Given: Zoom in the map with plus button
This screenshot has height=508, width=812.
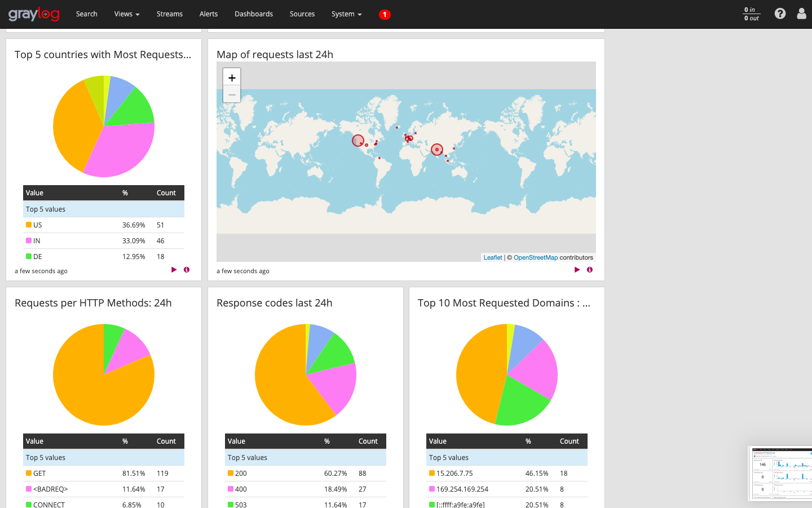Looking at the screenshot, I should pyautogui.click(x=232, y=77).
